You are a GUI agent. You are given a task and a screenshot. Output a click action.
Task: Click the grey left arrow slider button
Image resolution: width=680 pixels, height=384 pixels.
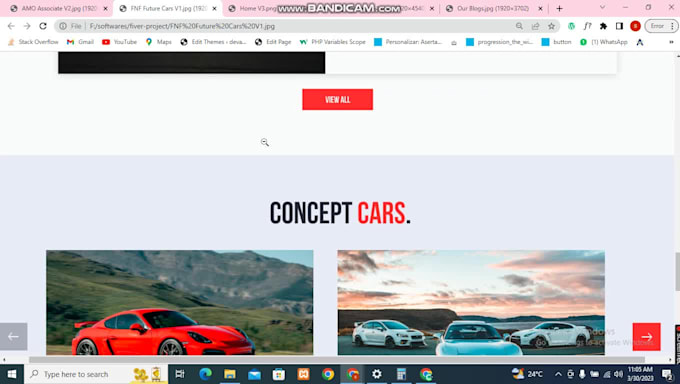[13, 336]
